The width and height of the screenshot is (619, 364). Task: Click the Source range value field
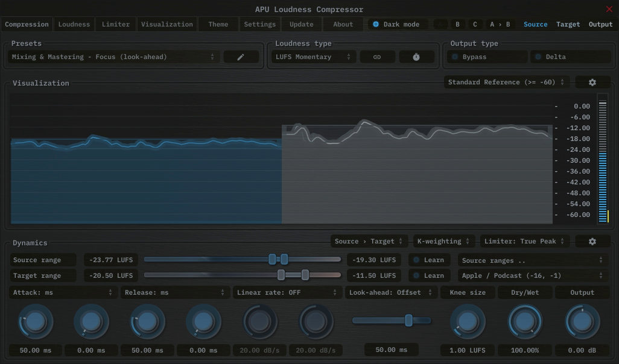pos(110,260)
